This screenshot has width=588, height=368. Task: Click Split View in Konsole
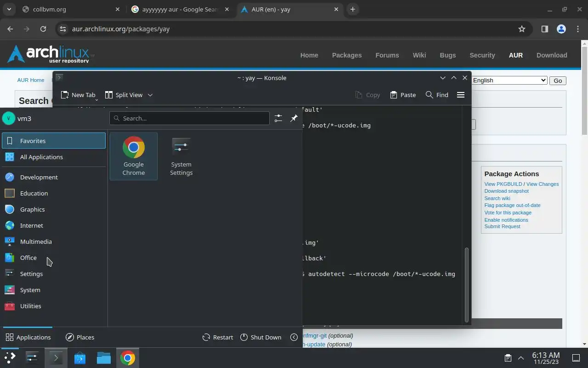pos(124,95)
